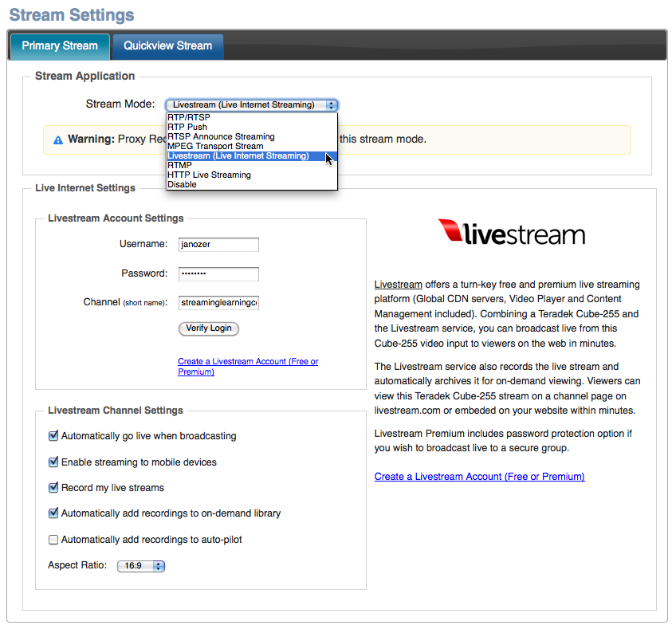The image size is (672, 633).
Task: Select RTP/RTSP from stream mode list
Action: click(189, 118)
